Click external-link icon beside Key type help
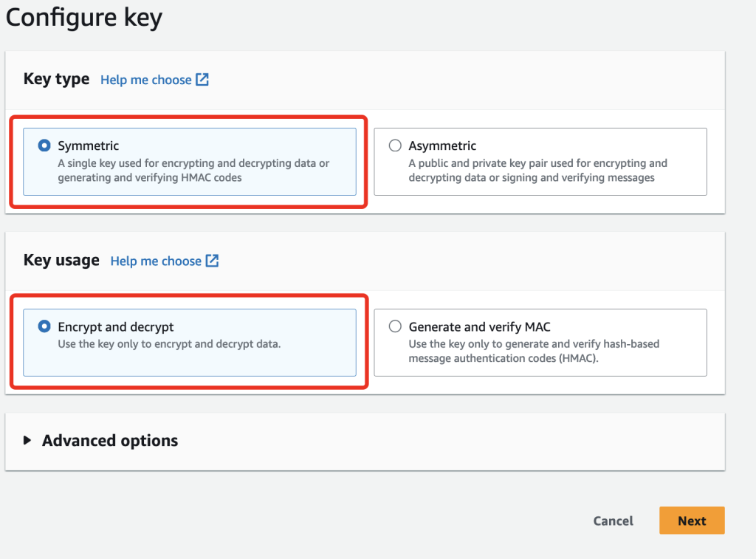 pos(202,80)
